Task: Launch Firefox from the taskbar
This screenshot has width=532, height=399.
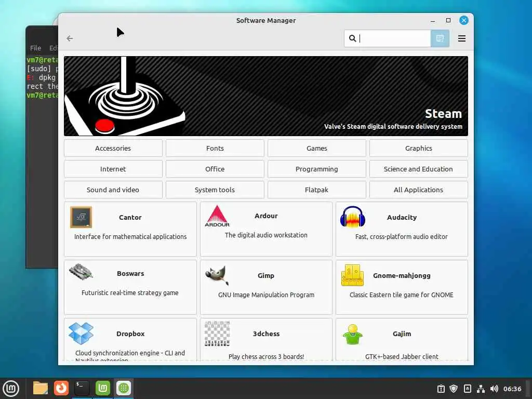Action: pos(61,388)
